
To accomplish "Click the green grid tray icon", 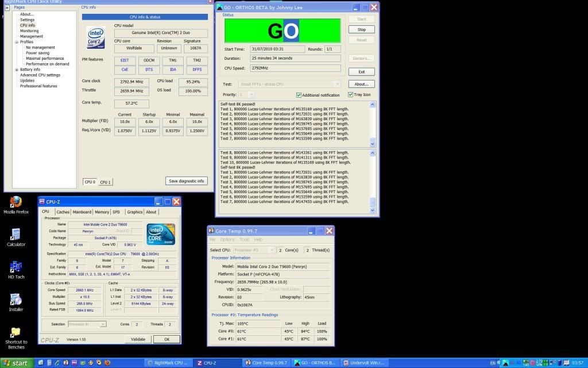I will click(546, 363).
